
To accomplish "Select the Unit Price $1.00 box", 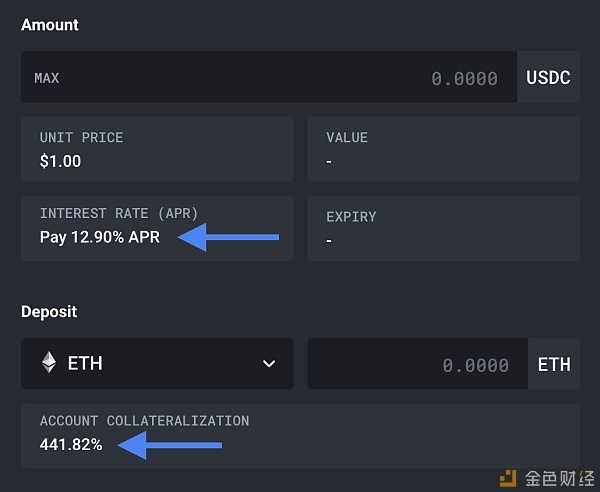I will point(157,149).
